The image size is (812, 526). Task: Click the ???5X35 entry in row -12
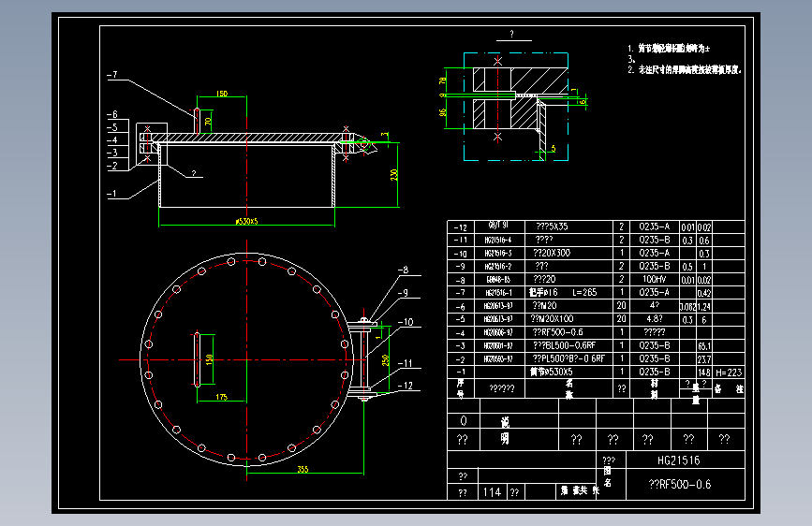552,226
